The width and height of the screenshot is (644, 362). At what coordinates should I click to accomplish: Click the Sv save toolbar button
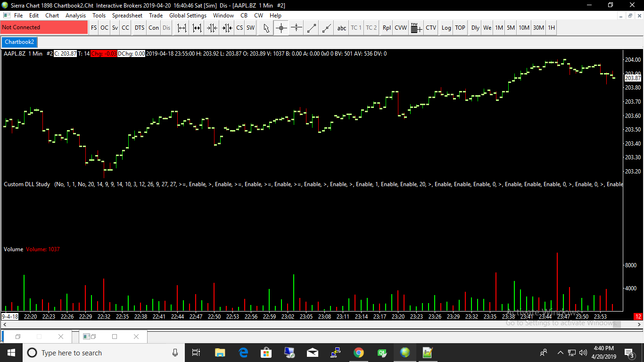pos(115,28)
